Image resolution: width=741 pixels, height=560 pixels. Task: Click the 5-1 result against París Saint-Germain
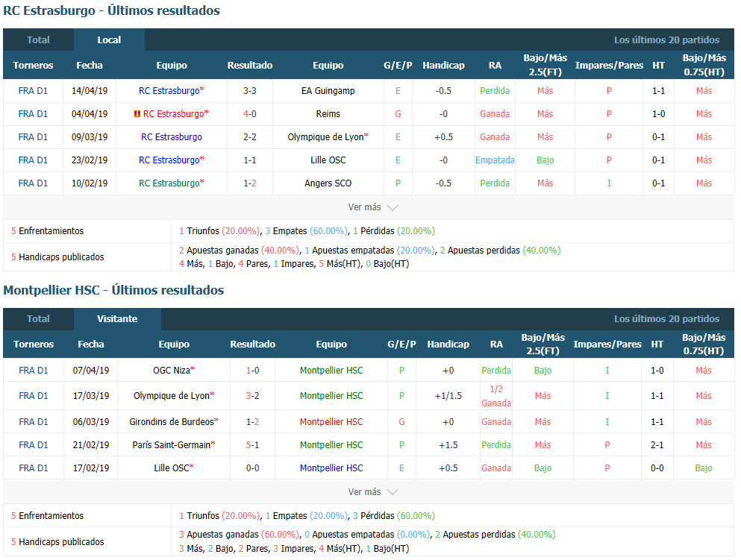pos(253,444)
